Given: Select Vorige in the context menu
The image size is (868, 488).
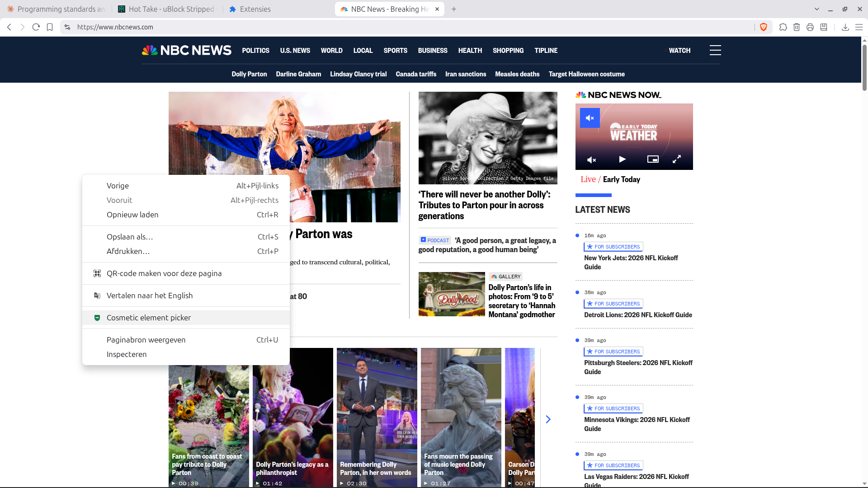Looking at the screenshot, I should [x=186, y=186].
